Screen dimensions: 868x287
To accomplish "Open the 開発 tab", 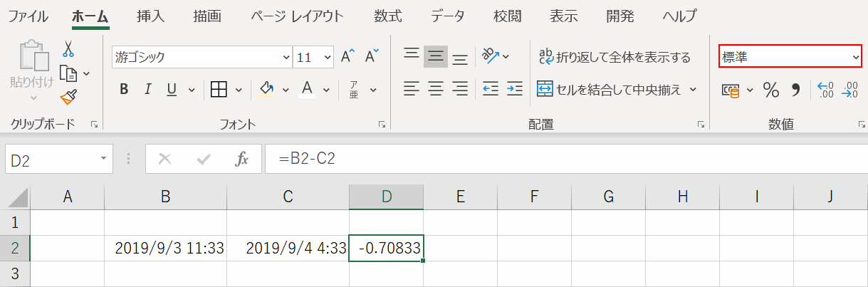I will (620, 16).
